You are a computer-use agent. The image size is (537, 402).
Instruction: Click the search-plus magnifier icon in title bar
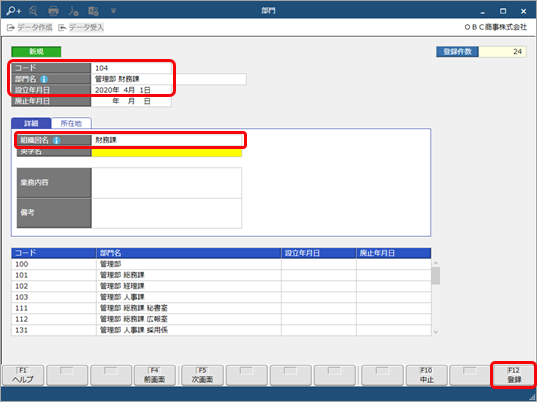[14, 11]
